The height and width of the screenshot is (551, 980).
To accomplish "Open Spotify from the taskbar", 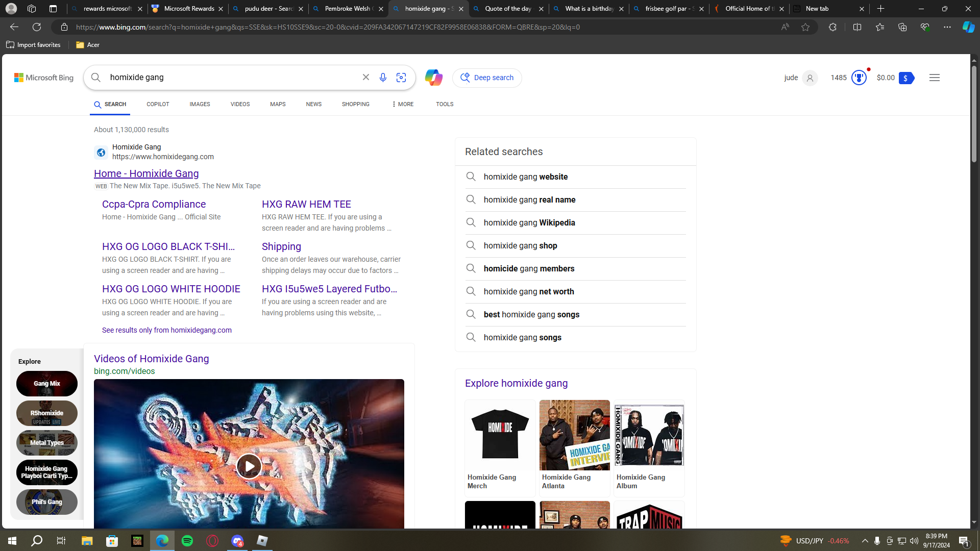I will [187, 541].
